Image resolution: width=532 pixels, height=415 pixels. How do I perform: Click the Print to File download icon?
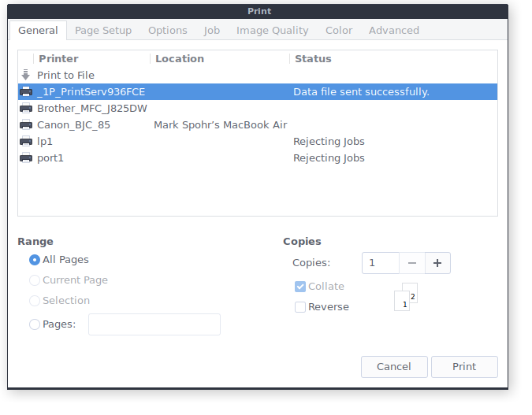[x=25, y=75]
